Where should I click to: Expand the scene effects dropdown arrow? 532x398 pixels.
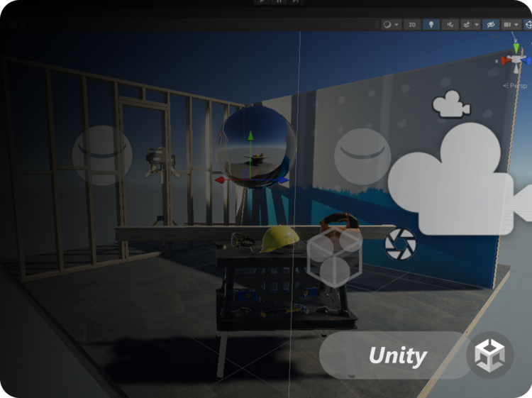click(x=477, y=24)
